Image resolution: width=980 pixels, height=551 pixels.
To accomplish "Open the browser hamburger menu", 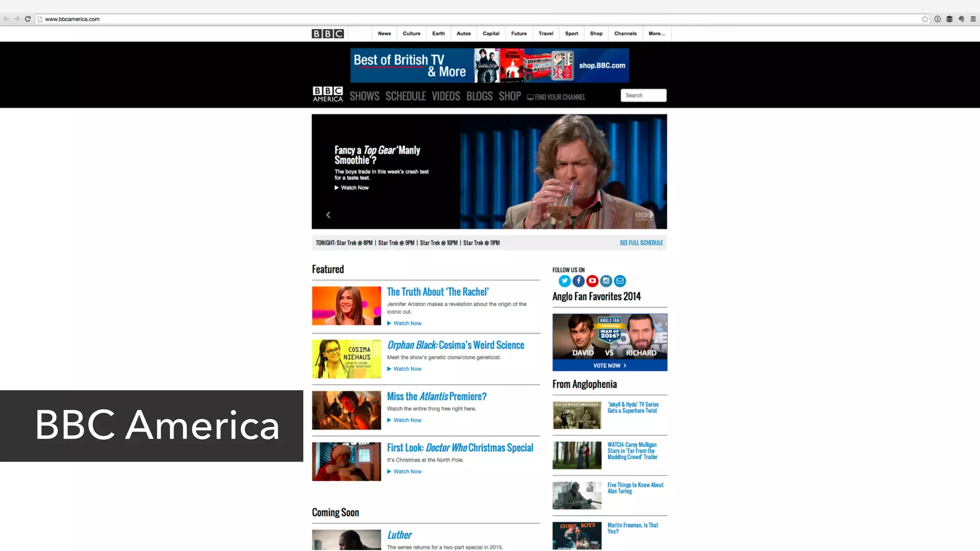I will (973, 19).
